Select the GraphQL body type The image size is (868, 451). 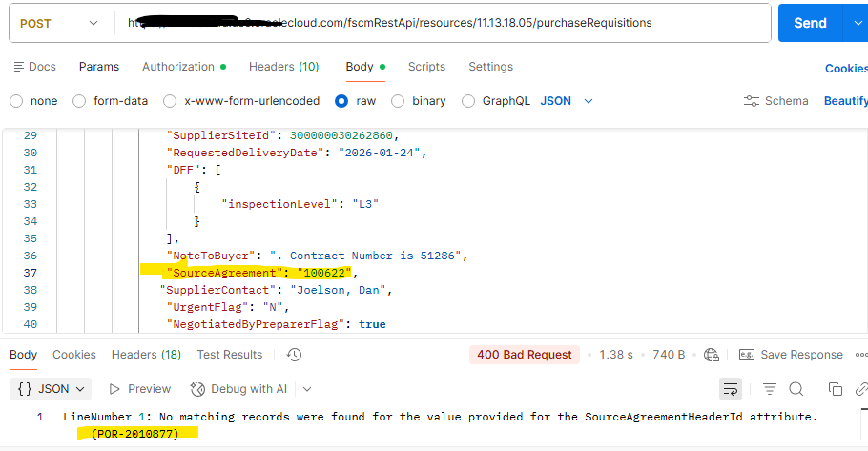pyautogui.click(x=468, y=101)
